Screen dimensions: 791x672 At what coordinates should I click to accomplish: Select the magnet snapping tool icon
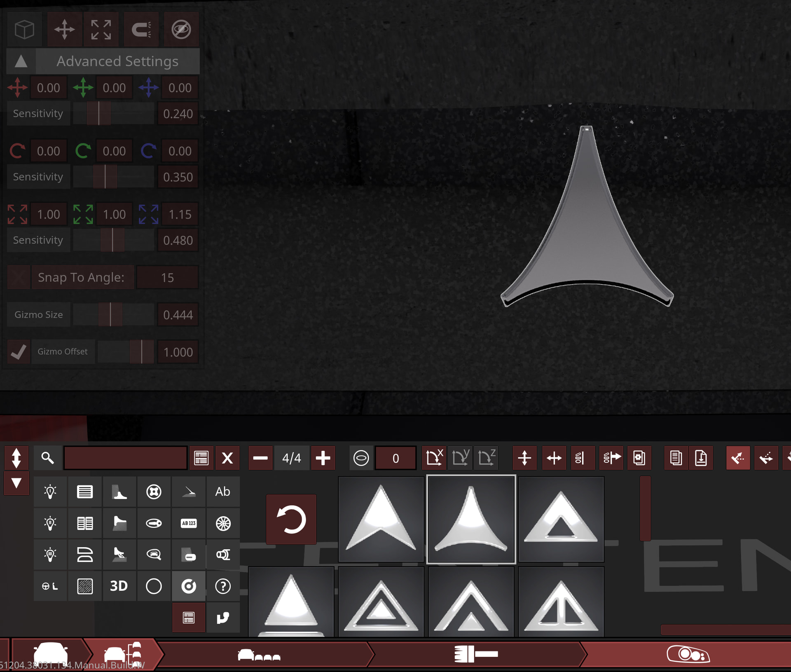click(141, 30)
